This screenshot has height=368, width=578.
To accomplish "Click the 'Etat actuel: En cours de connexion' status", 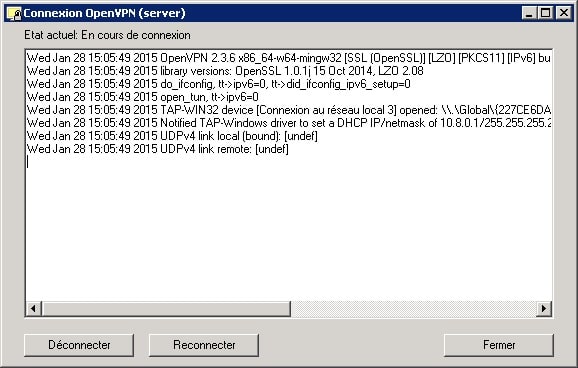I will pyautogui.click(x=107, y=35).
